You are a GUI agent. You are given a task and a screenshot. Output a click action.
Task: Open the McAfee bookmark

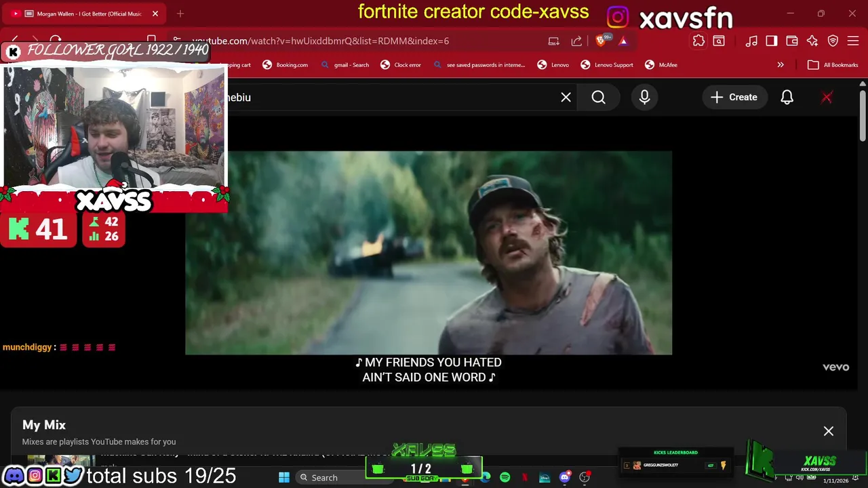[661, 65]
